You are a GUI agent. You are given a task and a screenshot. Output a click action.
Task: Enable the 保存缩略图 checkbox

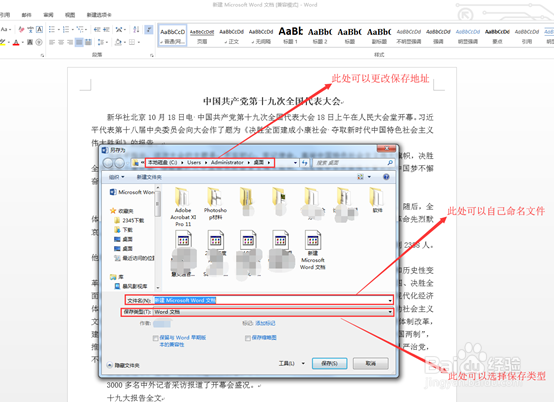click(248, 338)
